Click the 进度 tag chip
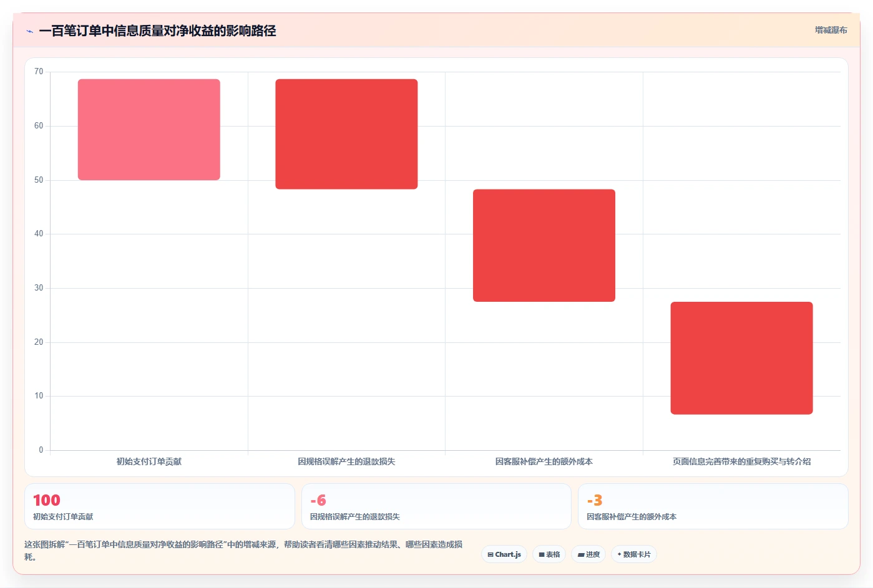The image size is (873, 588). coord(588,554)
